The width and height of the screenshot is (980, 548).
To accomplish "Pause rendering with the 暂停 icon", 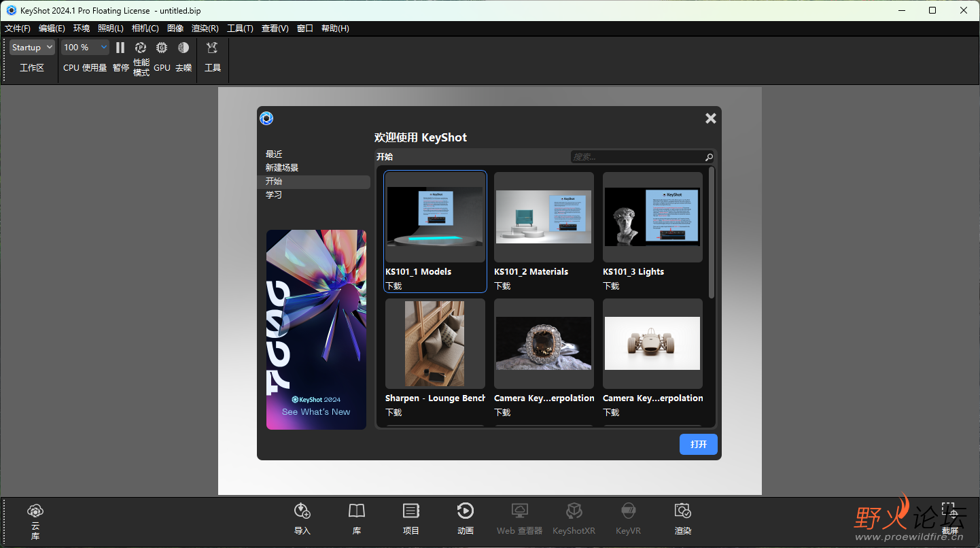I will point(120,48).
